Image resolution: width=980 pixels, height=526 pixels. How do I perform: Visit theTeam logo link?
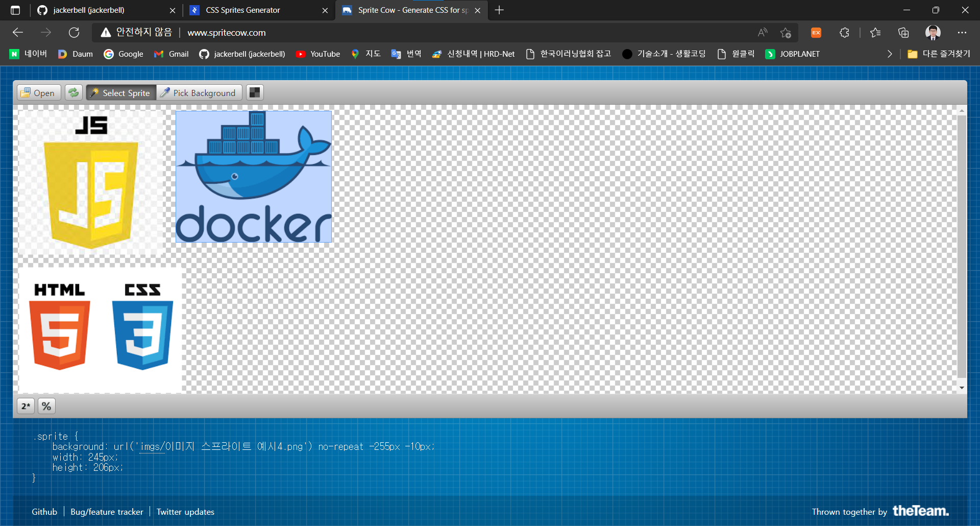click(x=921, y=511)
